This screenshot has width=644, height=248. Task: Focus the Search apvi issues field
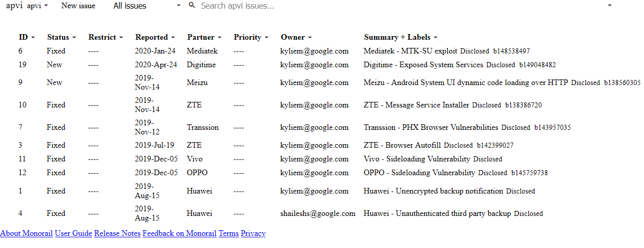[397, 6]
